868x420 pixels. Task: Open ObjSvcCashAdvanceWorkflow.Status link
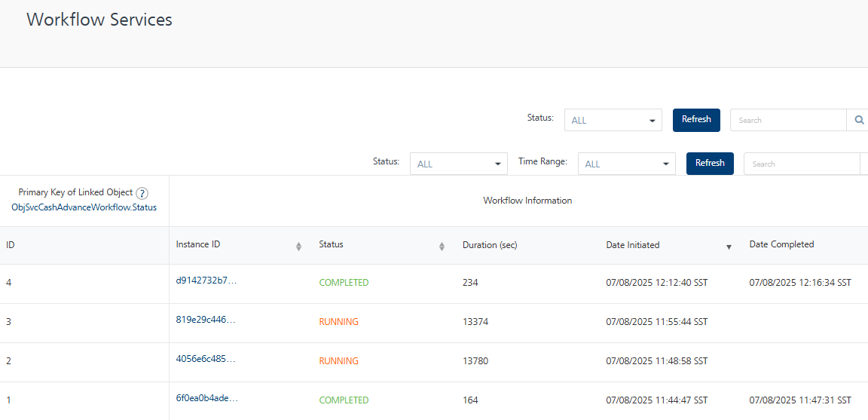[x=84, y=207]
